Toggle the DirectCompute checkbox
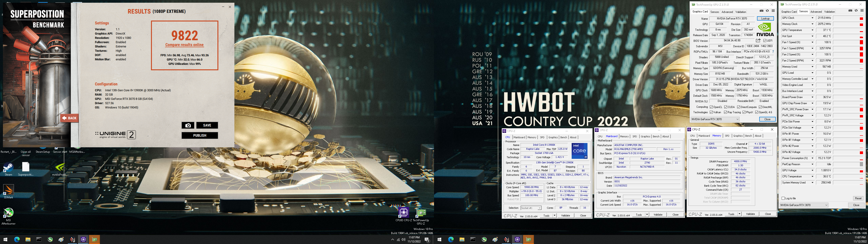This screenshot has width=868, height=244. [739, 107]
